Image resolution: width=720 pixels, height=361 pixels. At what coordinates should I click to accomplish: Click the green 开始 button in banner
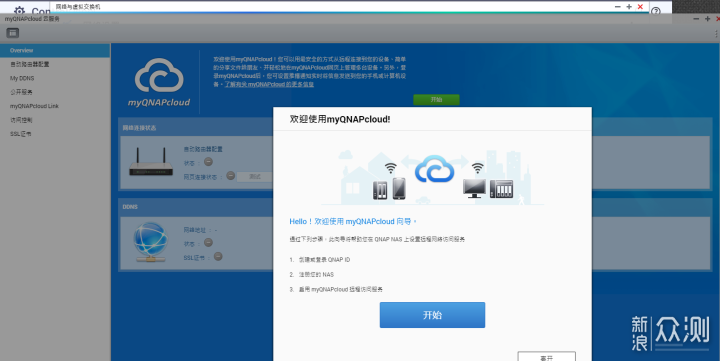[436, 100]
